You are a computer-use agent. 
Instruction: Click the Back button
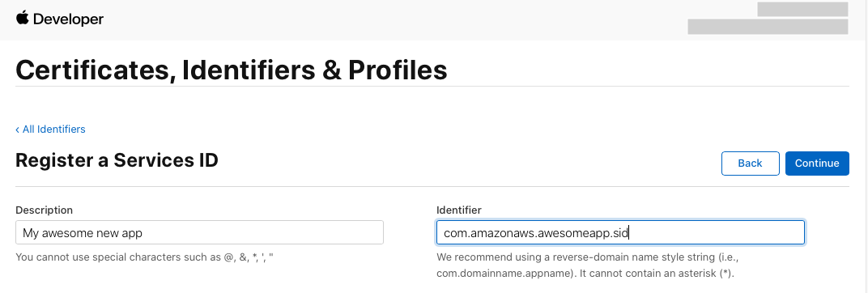(x=750, y=163)
